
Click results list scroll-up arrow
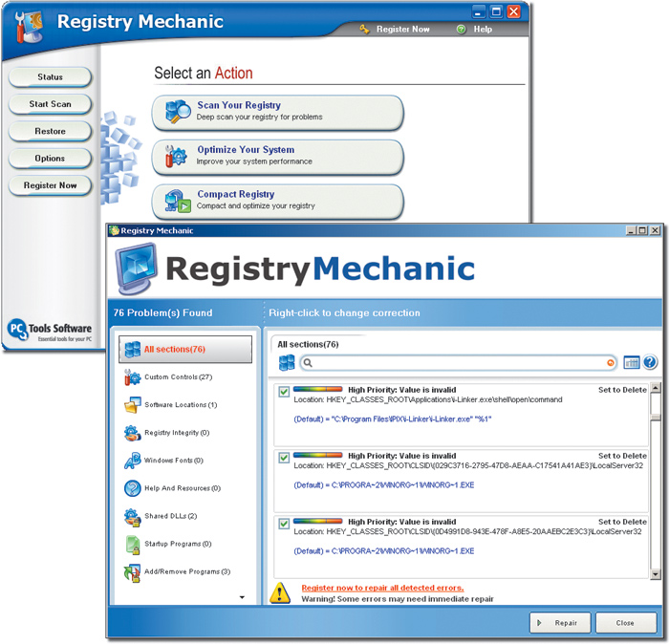[x=656, y=388]
